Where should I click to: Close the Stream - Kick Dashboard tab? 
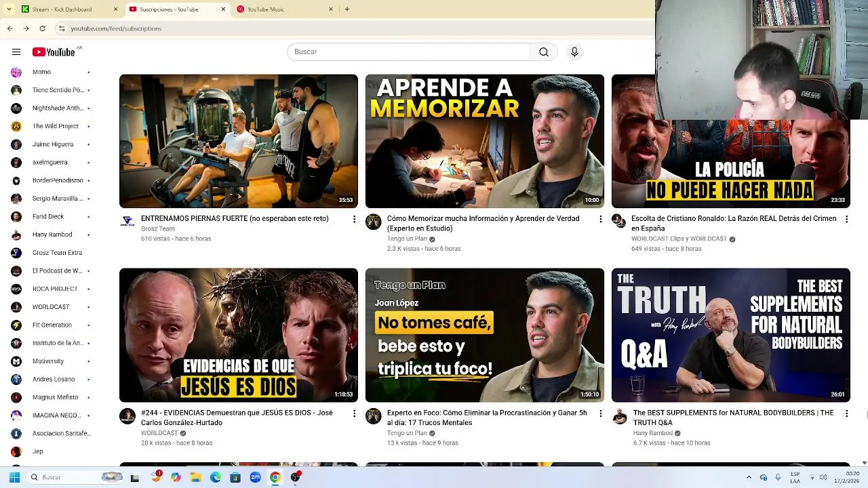[x=115, y=9]
